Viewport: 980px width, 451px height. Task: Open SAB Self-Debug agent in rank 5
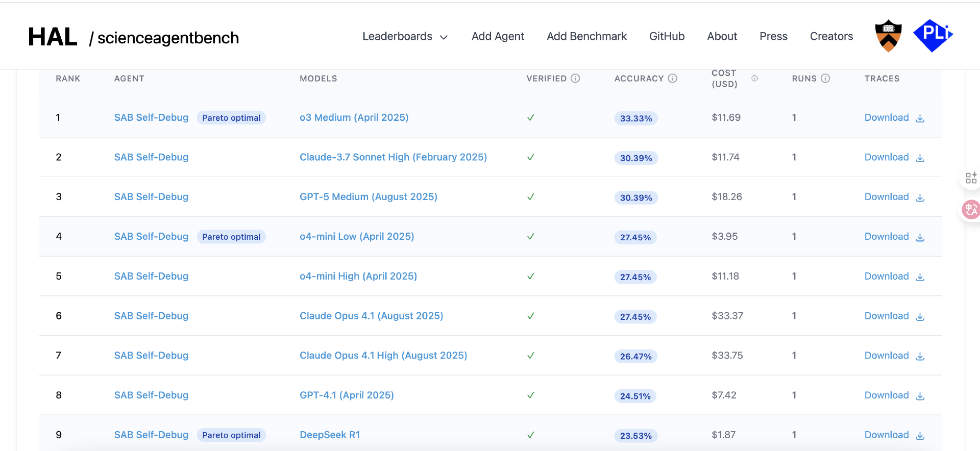(151, 276)
